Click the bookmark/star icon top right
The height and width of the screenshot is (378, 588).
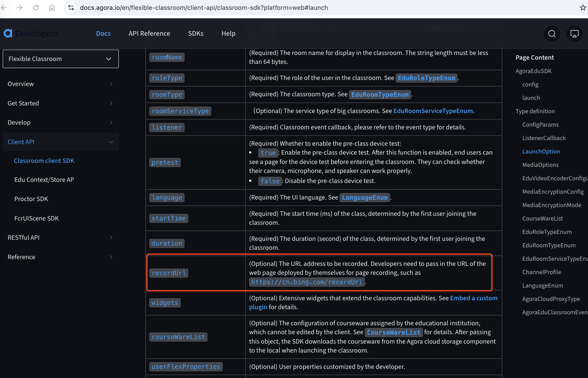pos(582,7)
